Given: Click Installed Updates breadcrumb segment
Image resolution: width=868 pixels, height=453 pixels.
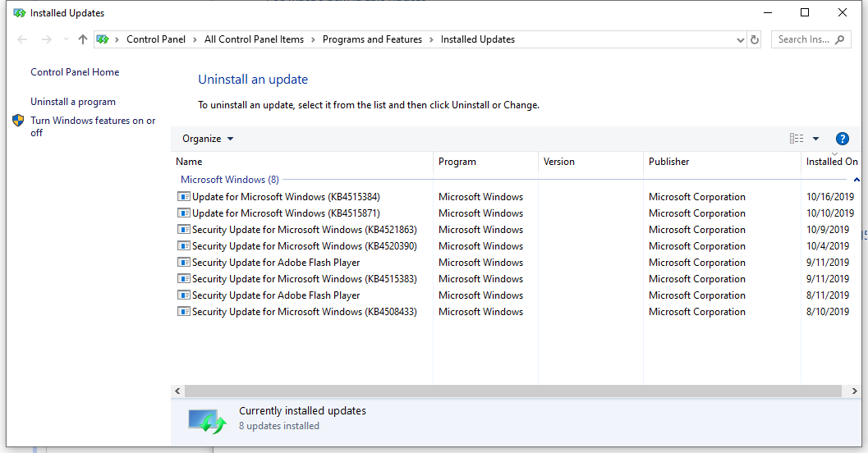Looking at the screenshot, I should click(478, 39).
